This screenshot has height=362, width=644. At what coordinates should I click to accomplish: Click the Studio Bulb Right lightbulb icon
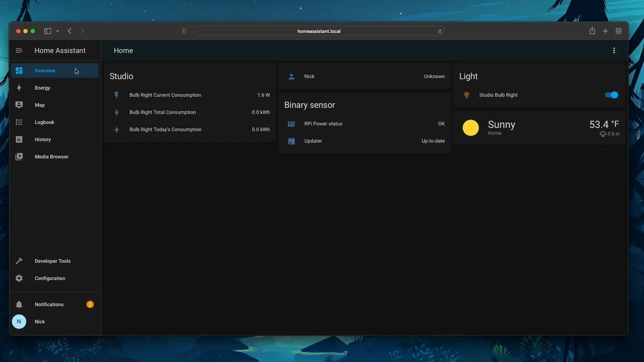click(x=466, y=95)
